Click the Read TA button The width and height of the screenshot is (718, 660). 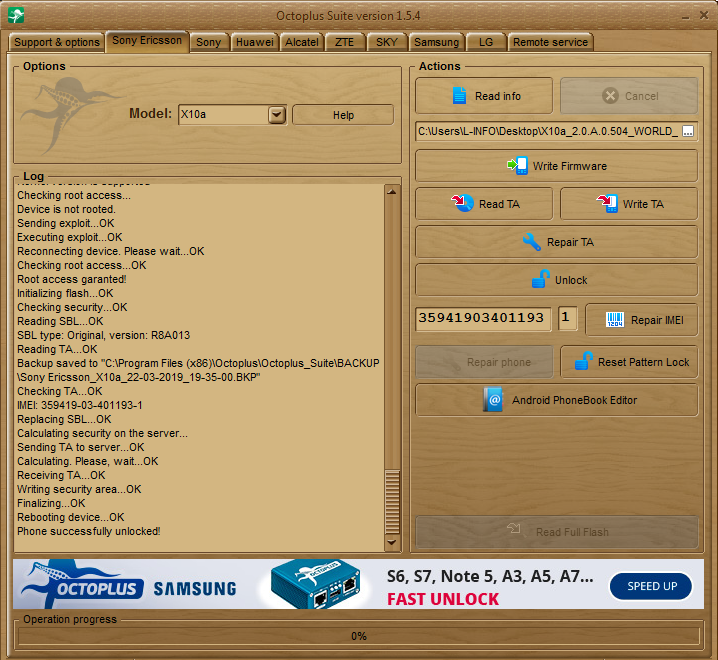tap(484, 204)
